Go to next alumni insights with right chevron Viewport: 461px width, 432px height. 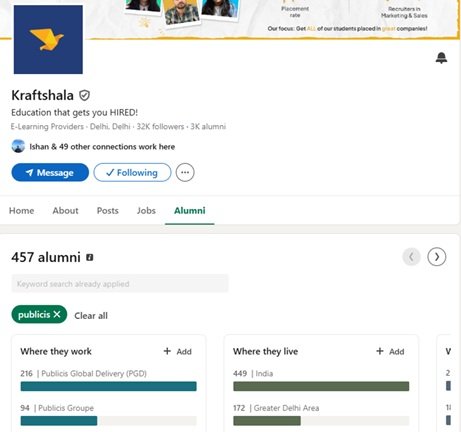coord(437,257)
